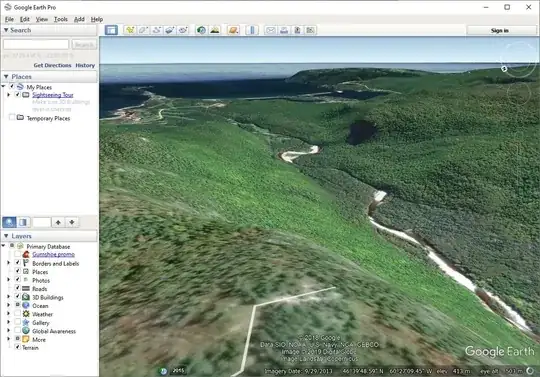
Task: Open the Sightseeing Tour link
Action: click(x=53, y=95)
